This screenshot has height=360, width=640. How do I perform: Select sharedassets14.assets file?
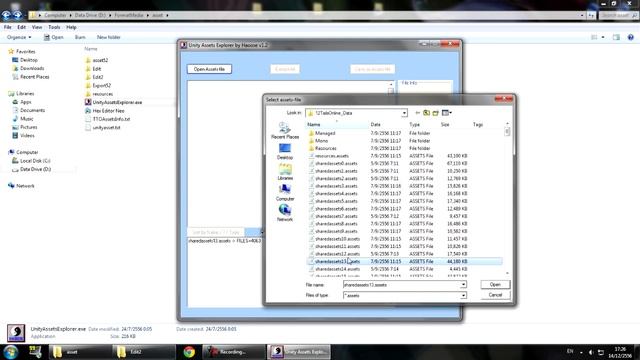click(x=337, y=269)
